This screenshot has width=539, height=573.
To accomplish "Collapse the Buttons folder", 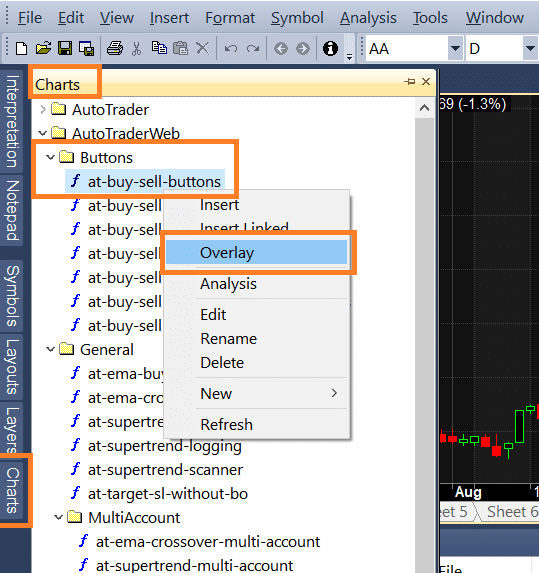I will 50,157.
